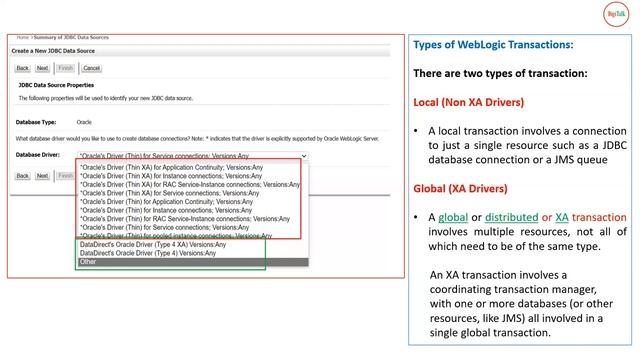Select Thin for Application Continuity driver

click(167, 202)
